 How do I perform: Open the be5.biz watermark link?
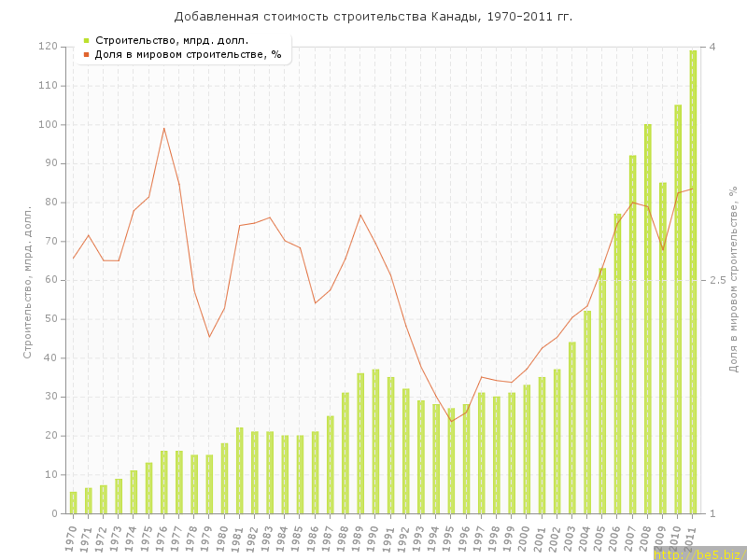click(698, 553)
